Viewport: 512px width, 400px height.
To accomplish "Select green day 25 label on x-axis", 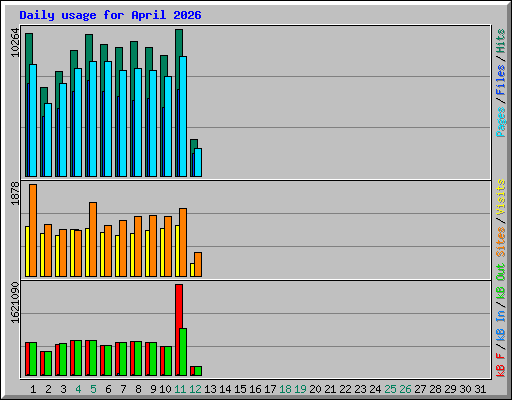I will pyautogui.click(x=390, y=389).
